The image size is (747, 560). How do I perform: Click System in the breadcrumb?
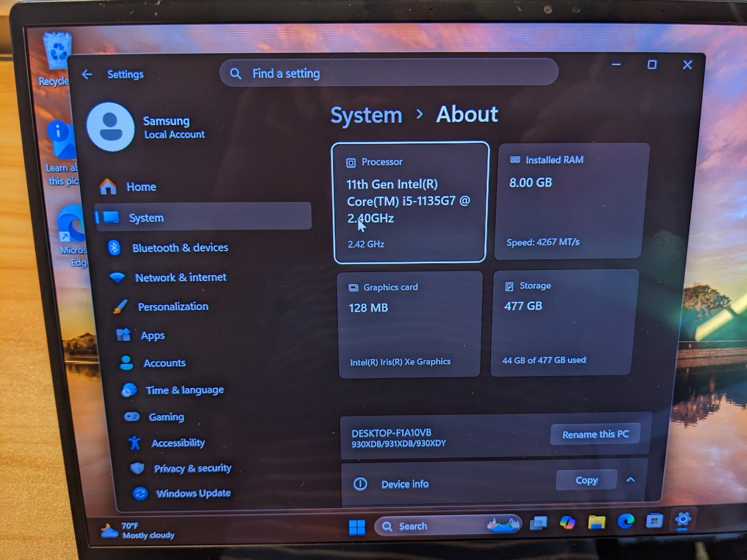coord(366,115)
